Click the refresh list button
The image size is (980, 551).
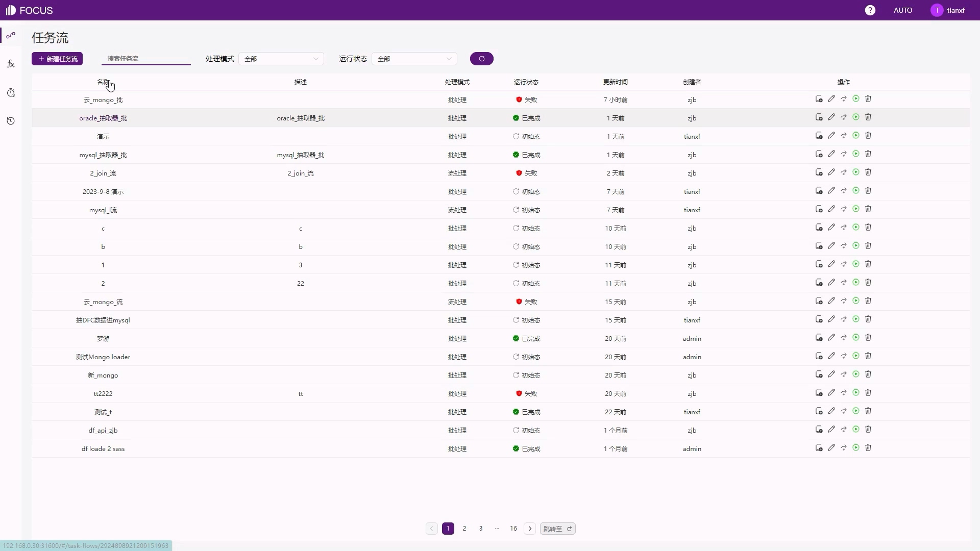tap(481, 59)
